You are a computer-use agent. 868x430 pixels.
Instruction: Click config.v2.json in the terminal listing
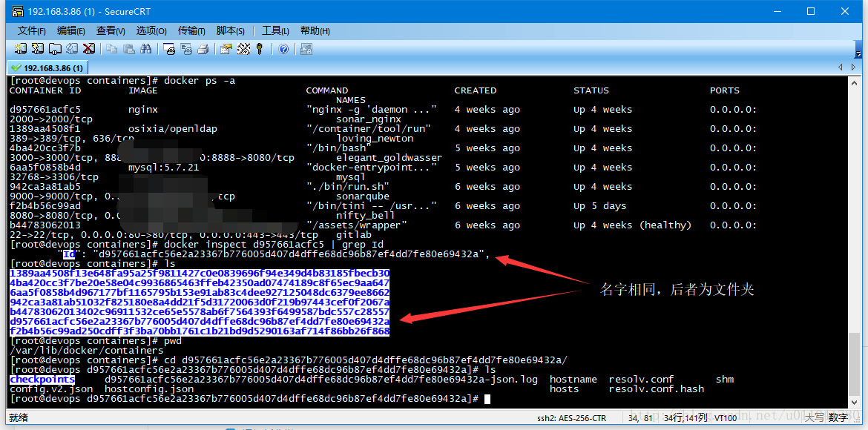(51, 389)
